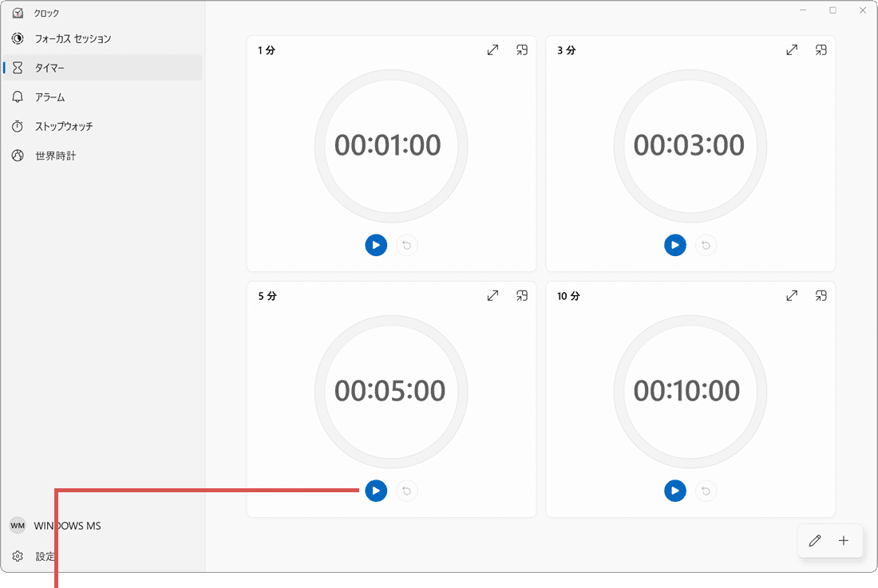Screen dimensions: 878x588
Task: Expand the 1 分 timer to full view
Action: click(x=493, y=50)
